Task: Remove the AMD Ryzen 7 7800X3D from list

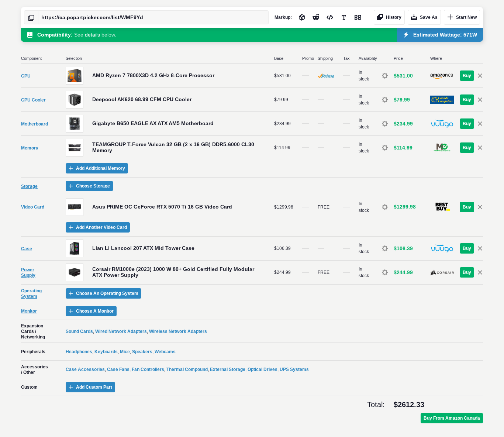Action: point(480,76)
